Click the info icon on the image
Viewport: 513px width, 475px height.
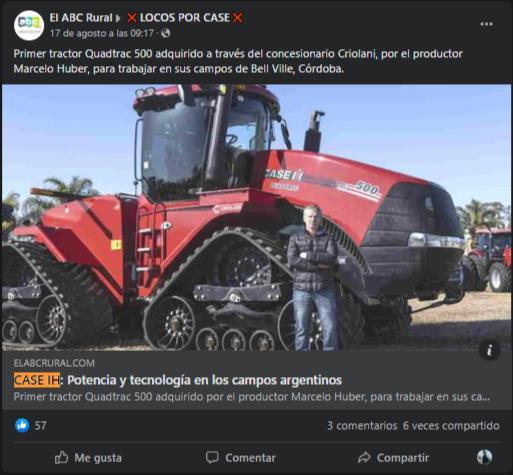click(x=489, y=350)
